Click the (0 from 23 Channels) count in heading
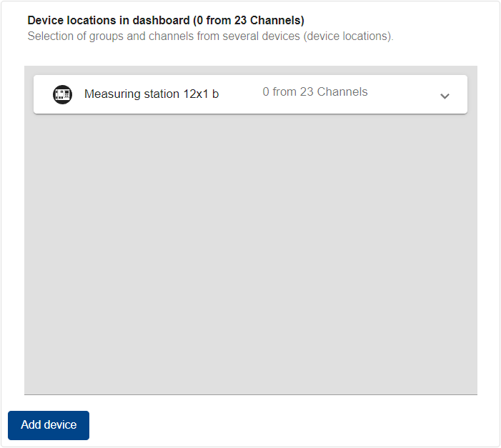 click(x=249, y=21)
